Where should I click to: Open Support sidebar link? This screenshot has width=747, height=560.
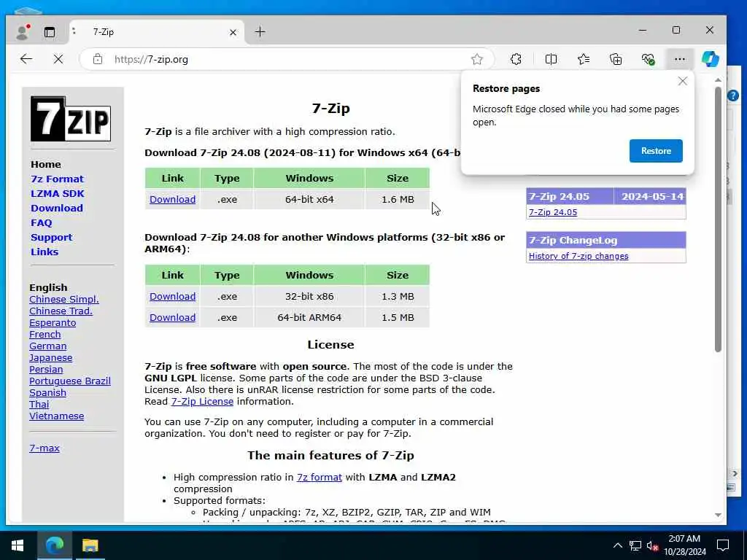coord(52,237)
